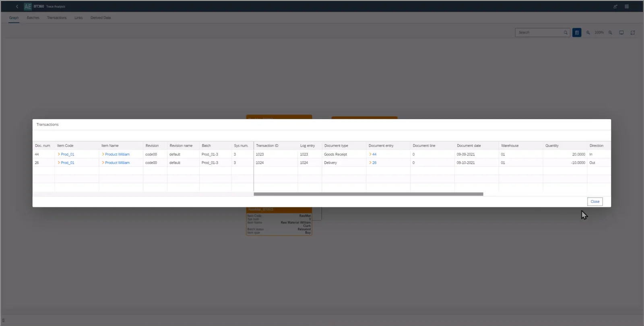
Task: Go back using the header arrow
Action: [17, 6]
